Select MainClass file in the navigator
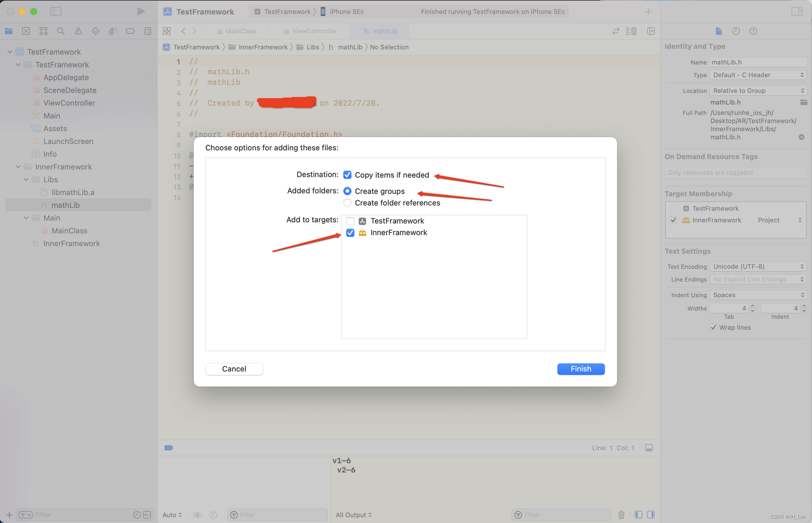This screenshot has height=523, width=812. 69,231
